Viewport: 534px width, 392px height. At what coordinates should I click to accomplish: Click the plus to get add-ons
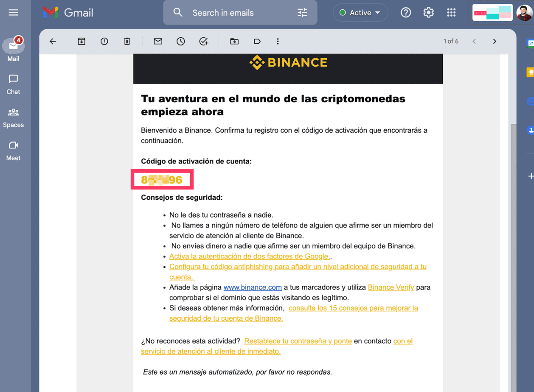pos(530,176)
